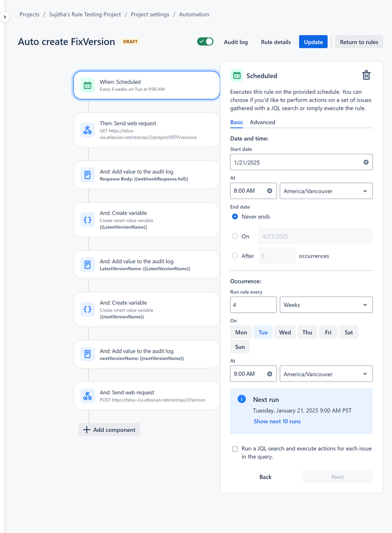Select the Never ends radio button
The height and width of the screenshot is (533, 392).
point(235,217)
